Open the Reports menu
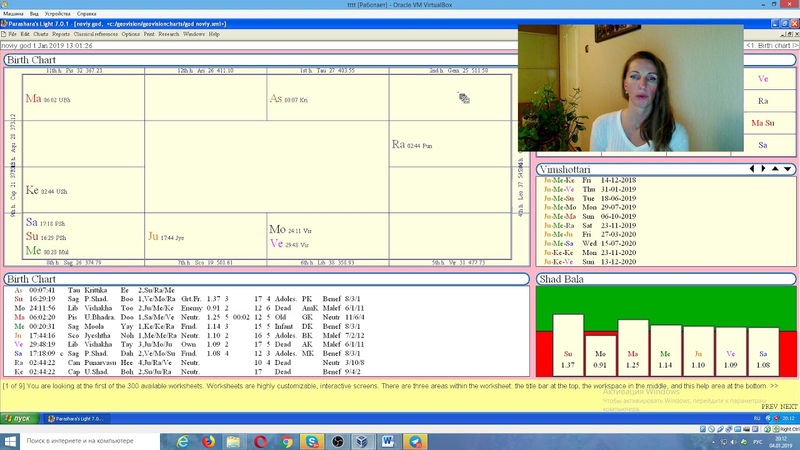Viewport: 800px width, 450px height. click(61, 34)
